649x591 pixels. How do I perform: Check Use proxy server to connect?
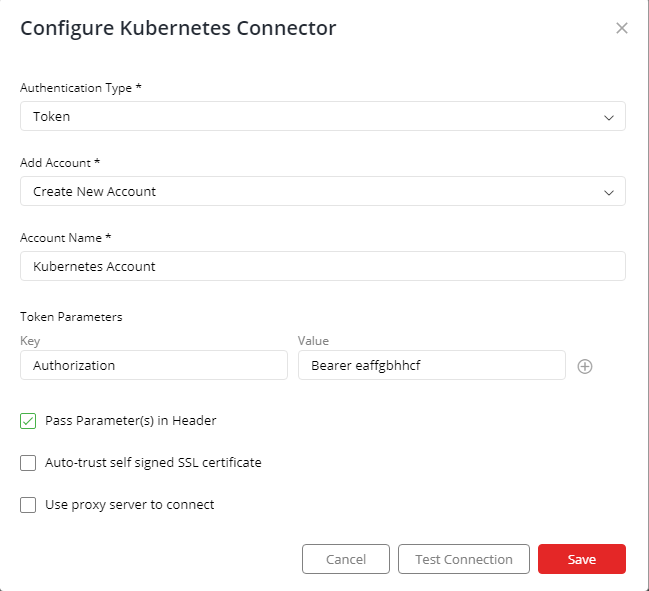[28, 505]
